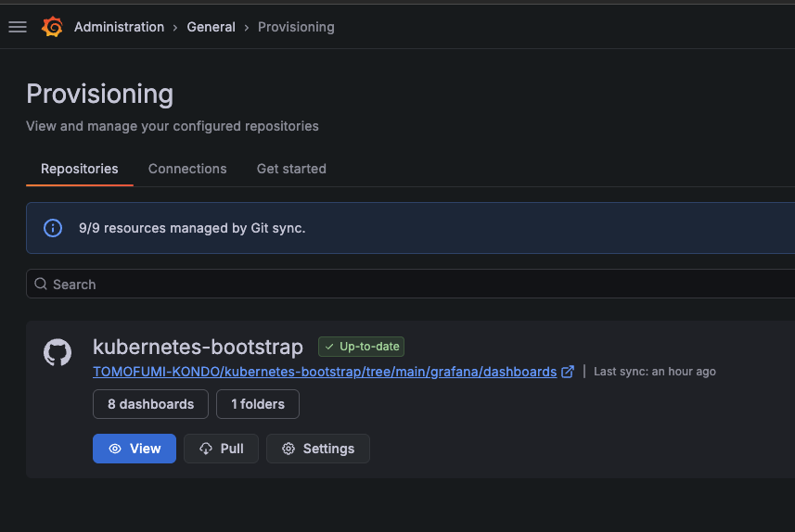
Task: Focus the repository Search field
Action: tap(408, 285)
